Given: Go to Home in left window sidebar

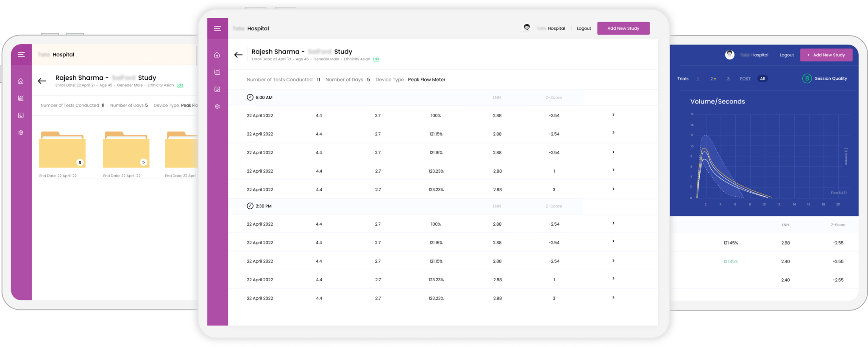Looking at the screenshot, I should point(21,81).
